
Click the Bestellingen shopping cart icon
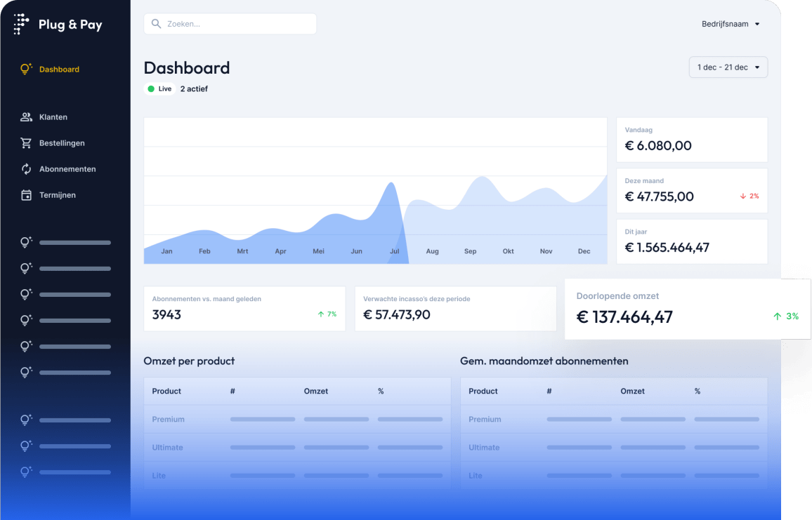click(x=25, y=142)
